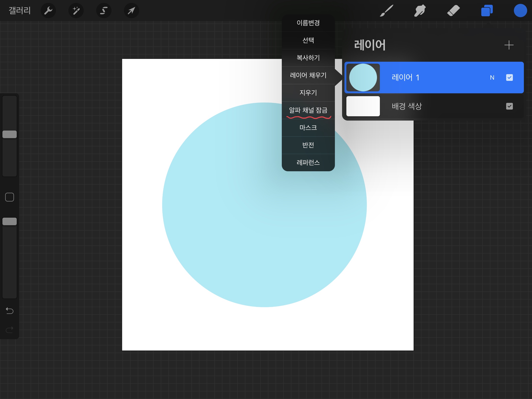Open the Actions wrench menu
Screen dimensions: 532x399
(x=48, y=11)
